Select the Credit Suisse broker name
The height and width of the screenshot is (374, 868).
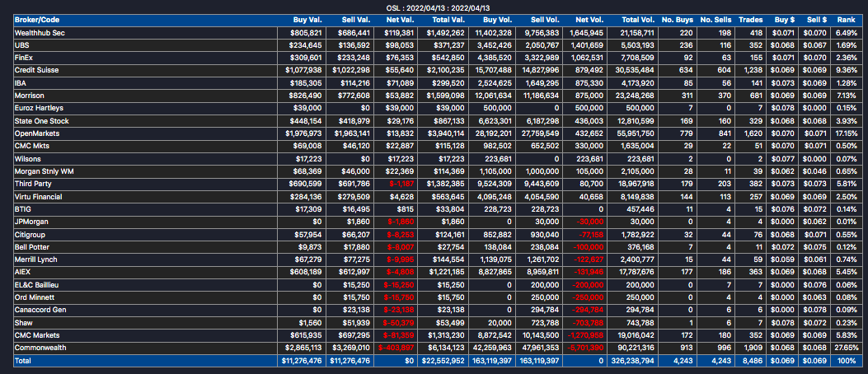36,70
